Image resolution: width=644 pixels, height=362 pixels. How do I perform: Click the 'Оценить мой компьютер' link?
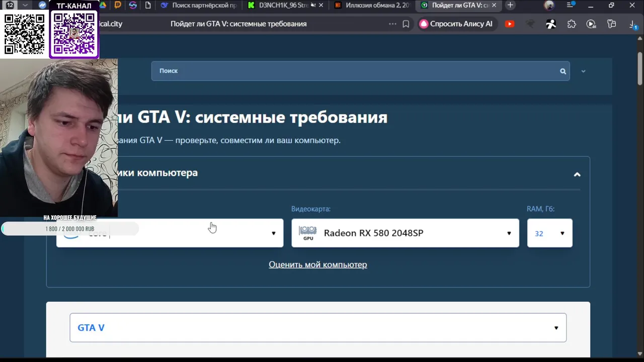318,264
